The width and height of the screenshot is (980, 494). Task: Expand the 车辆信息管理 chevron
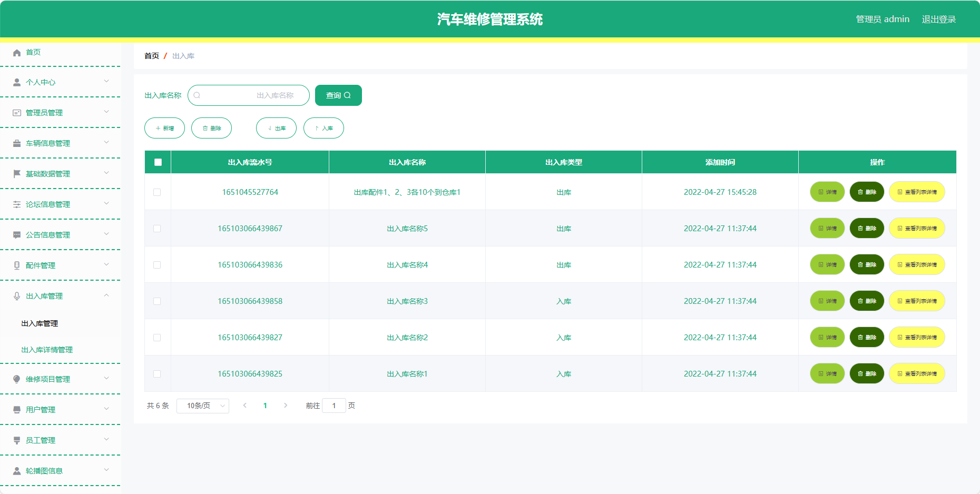click(x=106, y=142)
